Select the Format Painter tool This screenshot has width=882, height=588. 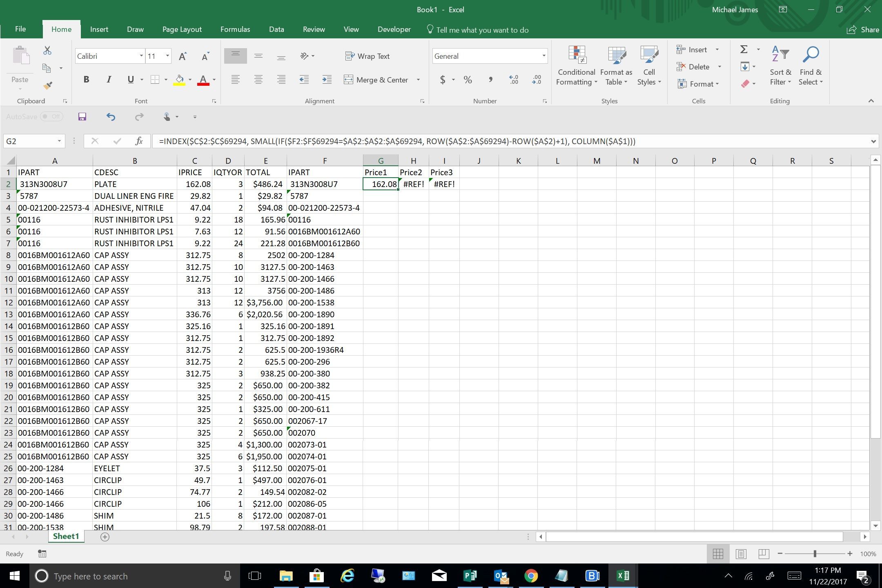pyautogui.click(x=48, y=85)
